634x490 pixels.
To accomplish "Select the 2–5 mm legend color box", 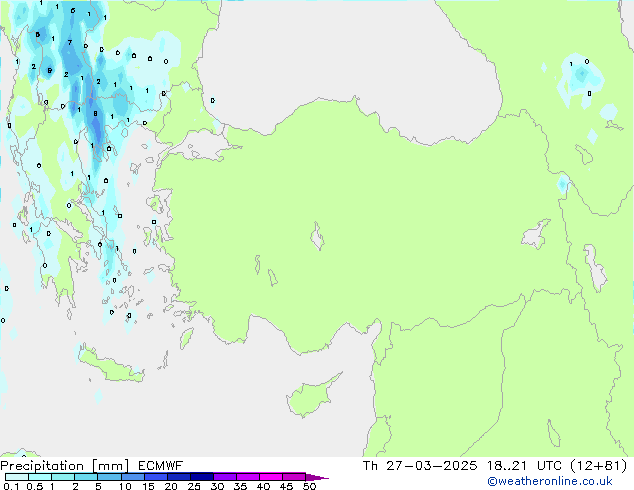I will [x=86, y=477].
